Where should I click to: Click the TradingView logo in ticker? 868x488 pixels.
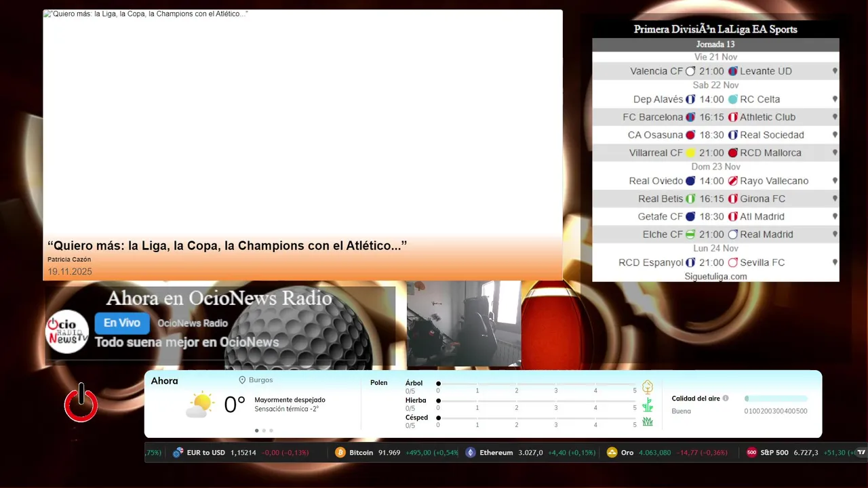click(861, 452)
